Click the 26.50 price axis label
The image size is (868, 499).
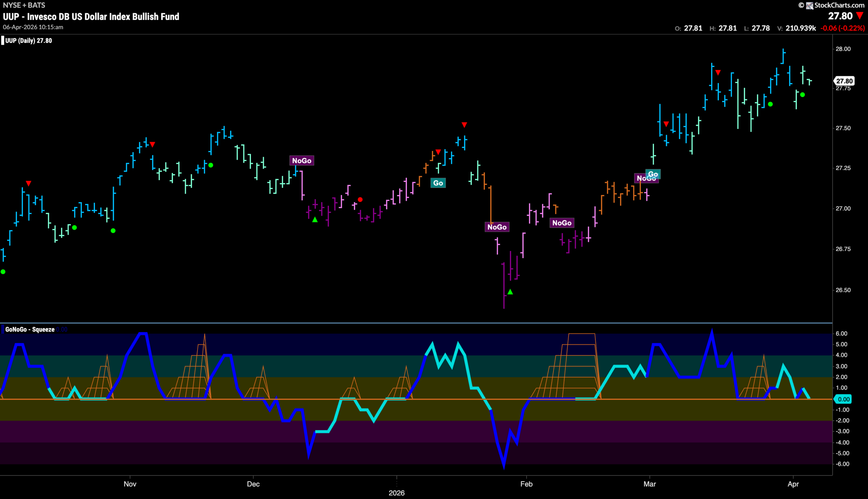[x=843, y=290]
